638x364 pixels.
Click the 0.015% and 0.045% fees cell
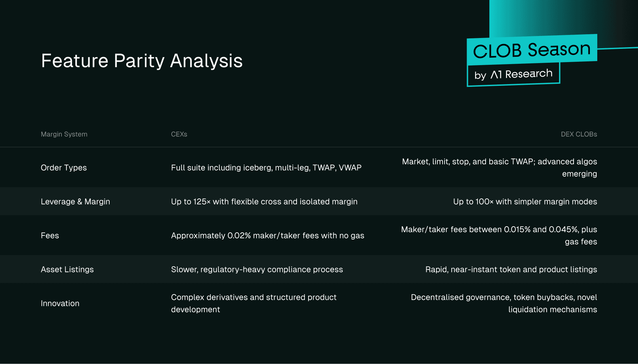pyautogui.click(x=499, y=235)
